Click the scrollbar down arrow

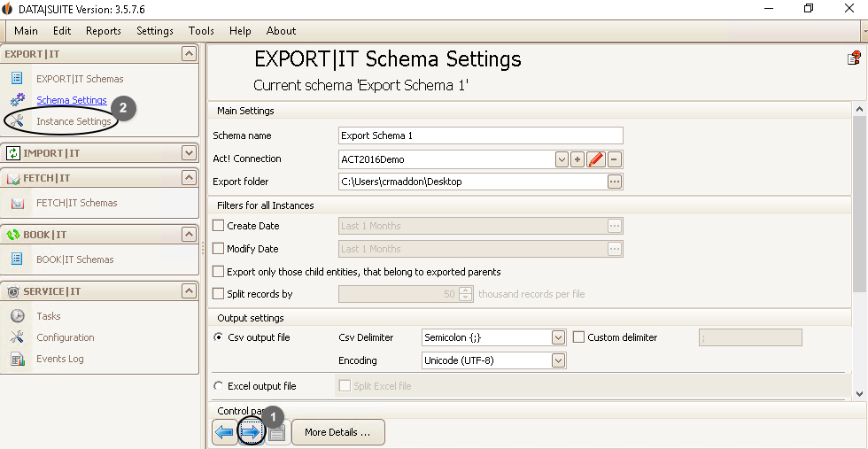click(x=859, y=393)
